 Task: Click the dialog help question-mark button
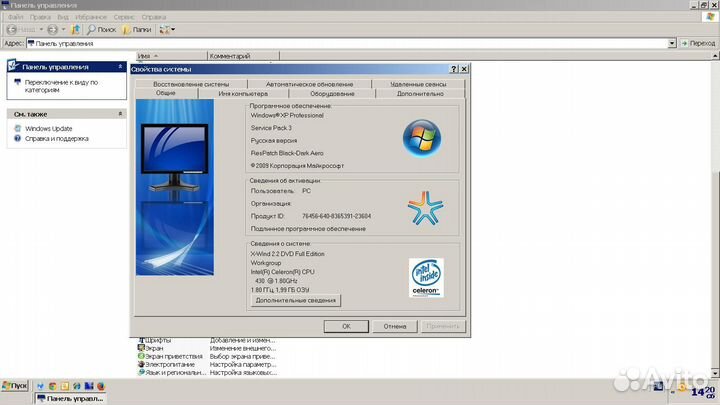(454, 69)
